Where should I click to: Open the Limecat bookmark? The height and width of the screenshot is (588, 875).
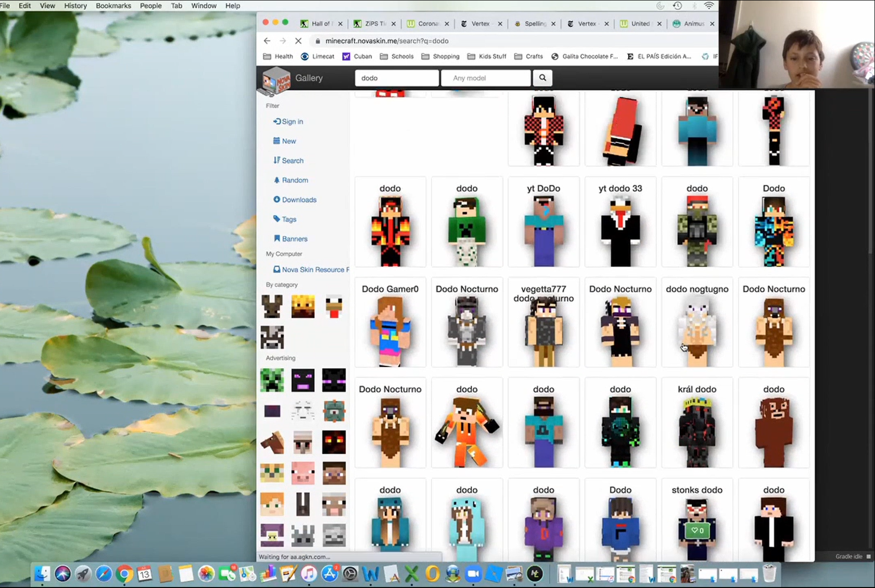point(318,56)
